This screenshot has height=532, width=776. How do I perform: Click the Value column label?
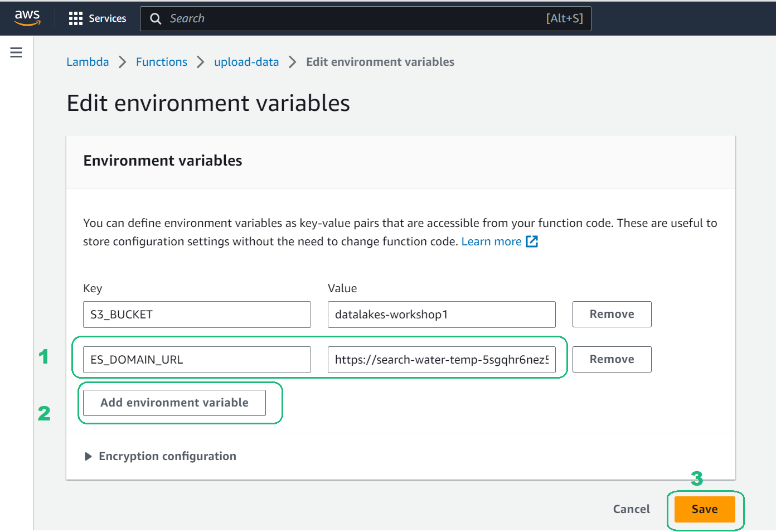point(342,288)
